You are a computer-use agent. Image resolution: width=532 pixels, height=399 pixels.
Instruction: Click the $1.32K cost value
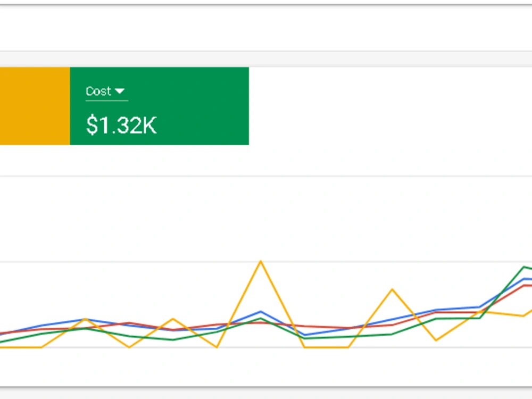coord(121,125)
